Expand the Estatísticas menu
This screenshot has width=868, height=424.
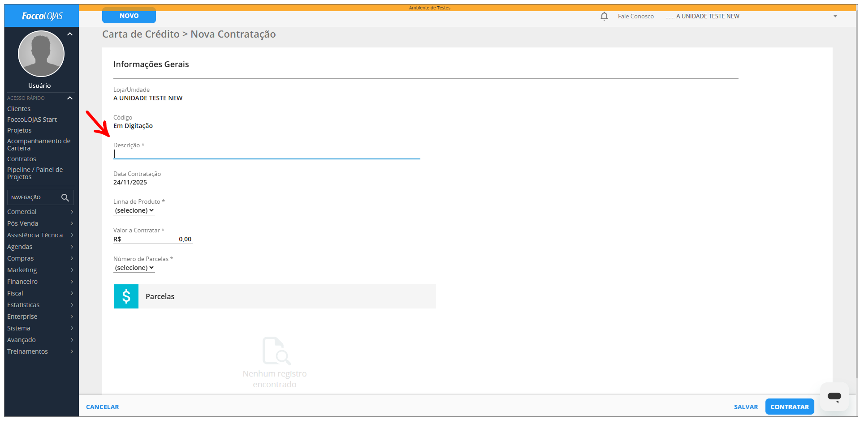pos(40,305)
